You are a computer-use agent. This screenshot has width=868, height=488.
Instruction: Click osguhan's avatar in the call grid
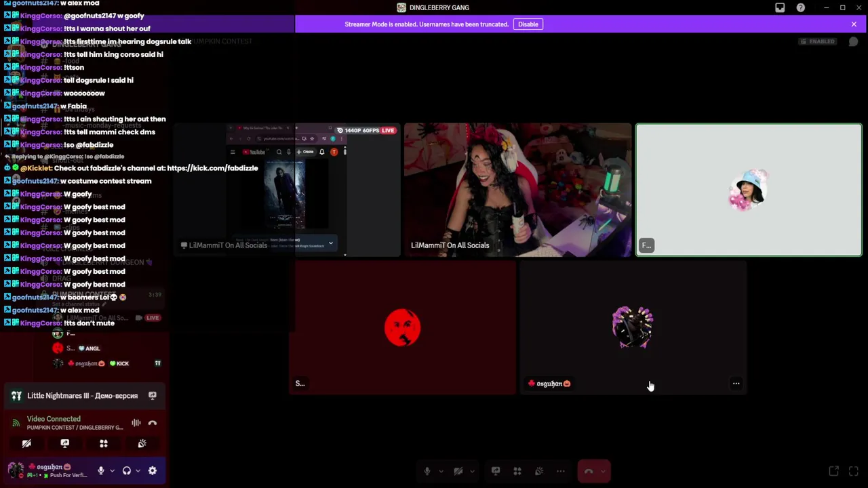(633, 327)
